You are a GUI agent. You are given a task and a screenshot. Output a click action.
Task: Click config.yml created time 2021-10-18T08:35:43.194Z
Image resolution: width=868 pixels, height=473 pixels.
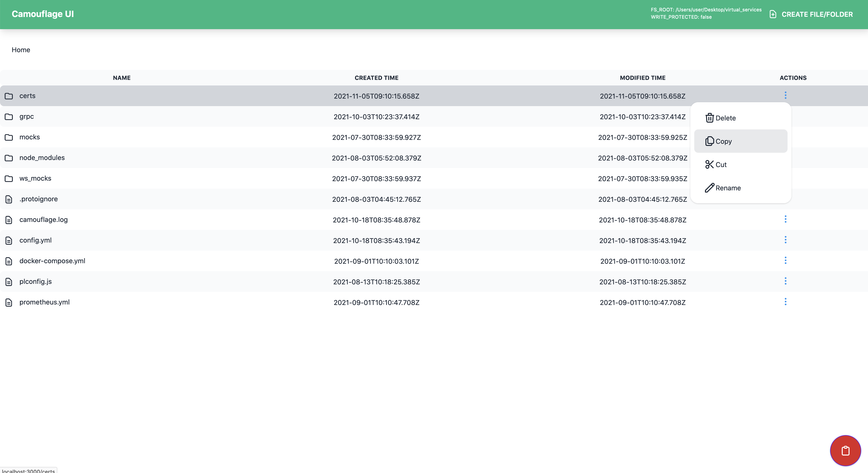[376, 241]
